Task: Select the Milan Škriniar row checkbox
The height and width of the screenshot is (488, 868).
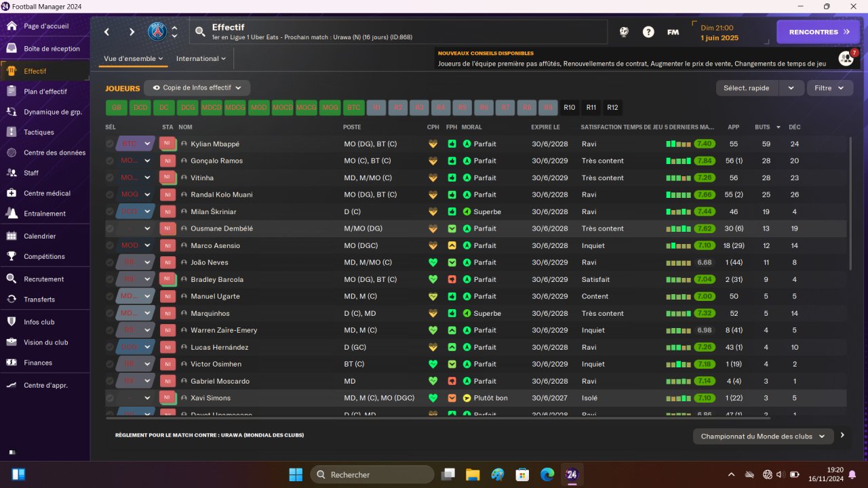Action: point(110,211)
